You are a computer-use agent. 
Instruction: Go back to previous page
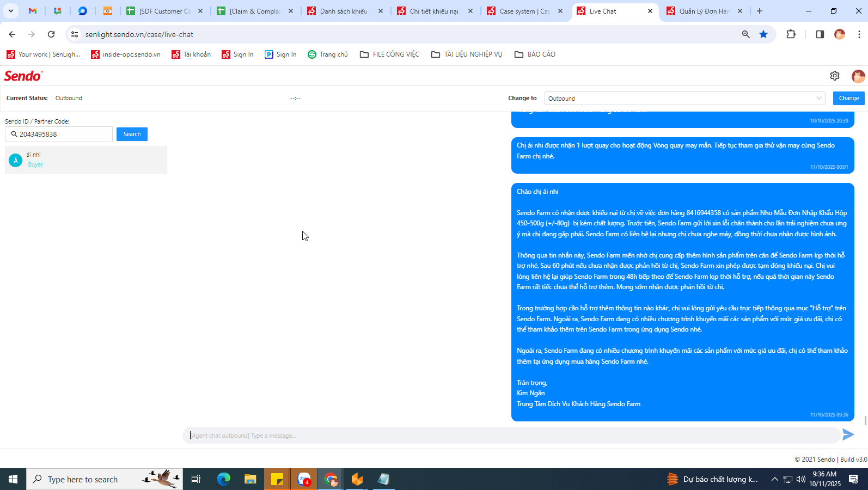point(12,34)
